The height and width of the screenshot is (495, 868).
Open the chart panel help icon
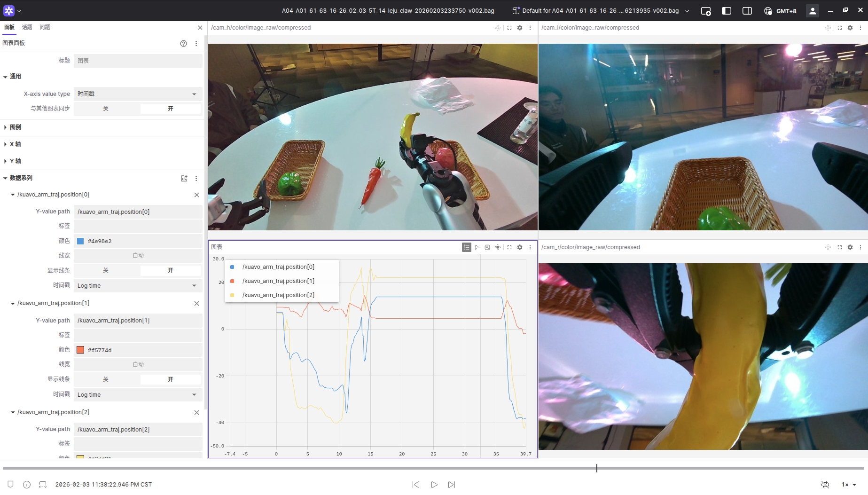[x=183, y=43]
